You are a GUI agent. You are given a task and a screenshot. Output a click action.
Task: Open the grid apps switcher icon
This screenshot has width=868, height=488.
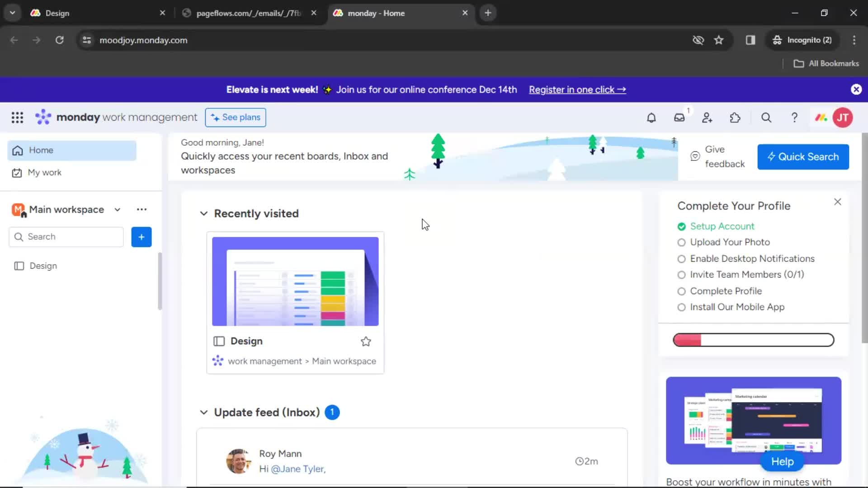click(17, 117)
